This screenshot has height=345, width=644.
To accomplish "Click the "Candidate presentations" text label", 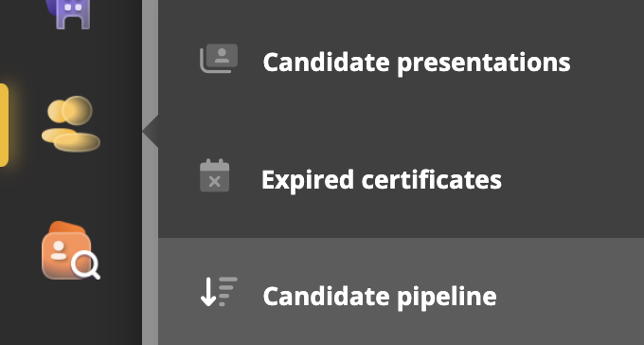I will pos(417,63).
